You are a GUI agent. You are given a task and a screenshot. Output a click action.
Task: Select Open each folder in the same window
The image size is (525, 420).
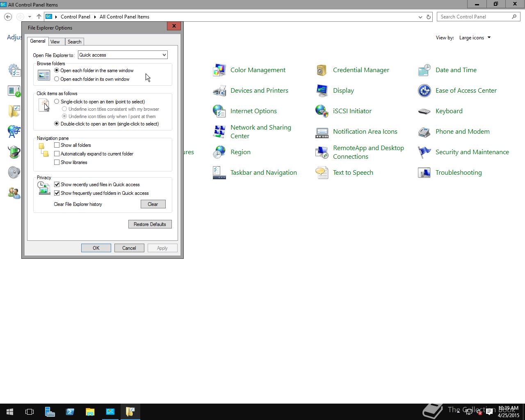[x=94, y=71]
